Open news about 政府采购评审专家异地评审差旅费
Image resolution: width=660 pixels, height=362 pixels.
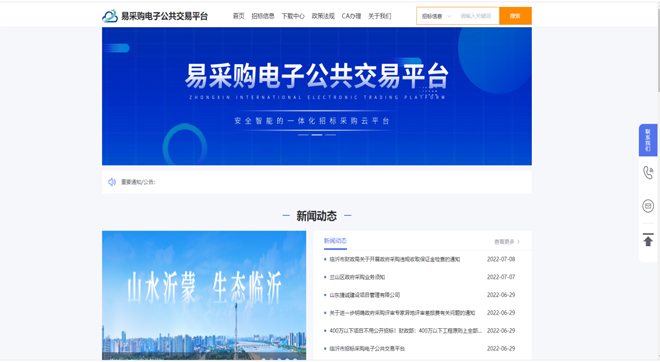click(x=402, y=313)
